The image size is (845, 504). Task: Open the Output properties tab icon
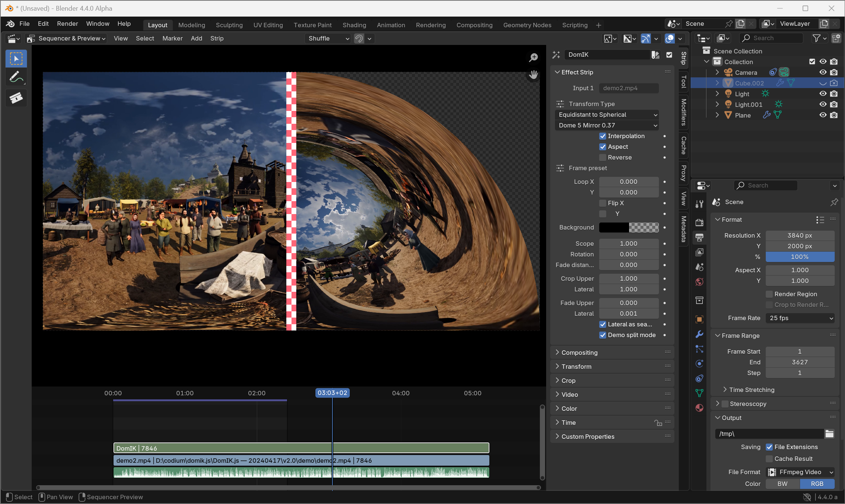click(699, 237)
